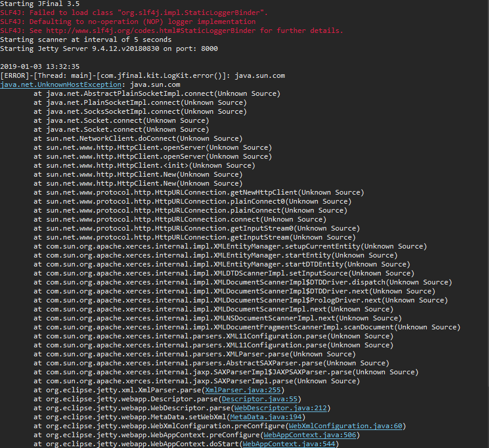489x448 pixels.
Task: Click the SLF4J 'Defaulting to no-operation' line
Action: point(128,22)
